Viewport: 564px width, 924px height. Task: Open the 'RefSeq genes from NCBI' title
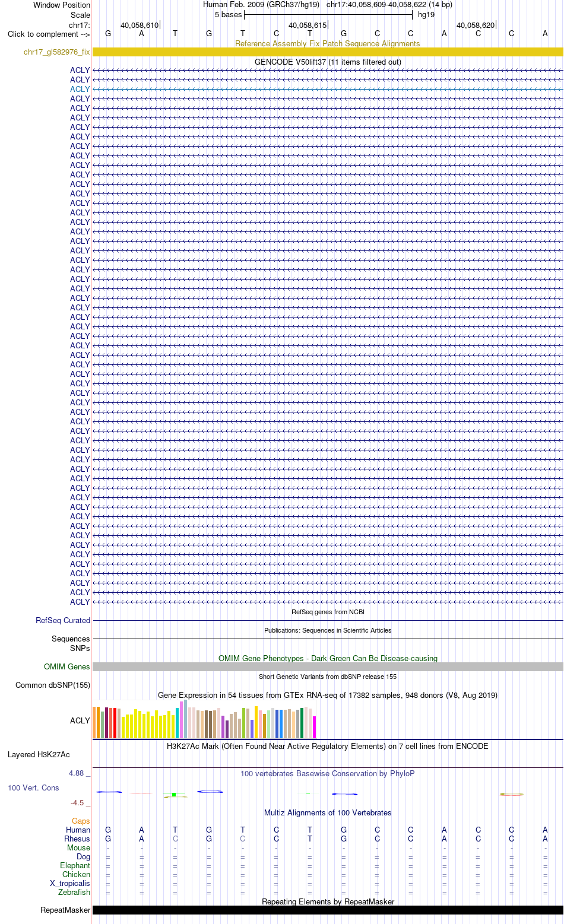pos(328,612)
